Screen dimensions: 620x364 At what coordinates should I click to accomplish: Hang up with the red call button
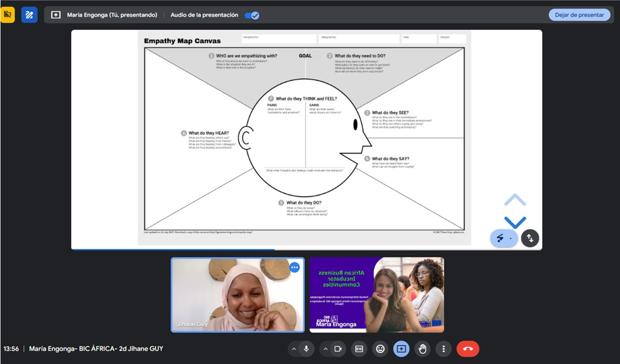pos(468,349)
